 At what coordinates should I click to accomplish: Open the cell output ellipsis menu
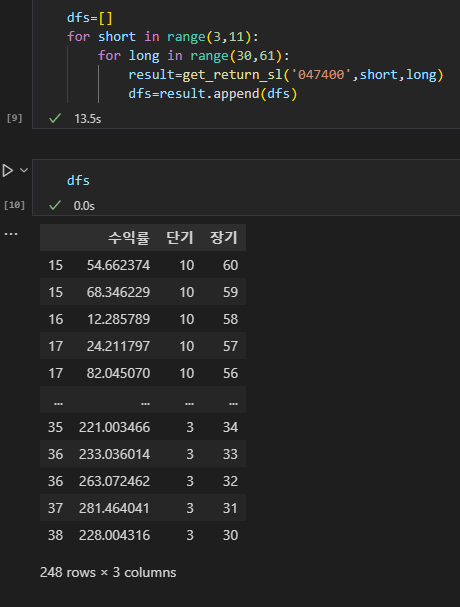11,234
